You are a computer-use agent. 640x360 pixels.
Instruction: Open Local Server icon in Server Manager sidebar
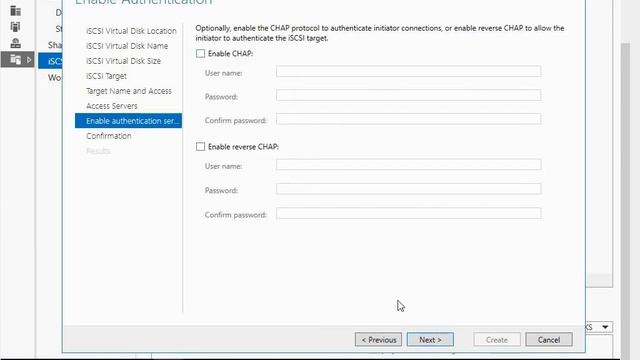point(15,11)
